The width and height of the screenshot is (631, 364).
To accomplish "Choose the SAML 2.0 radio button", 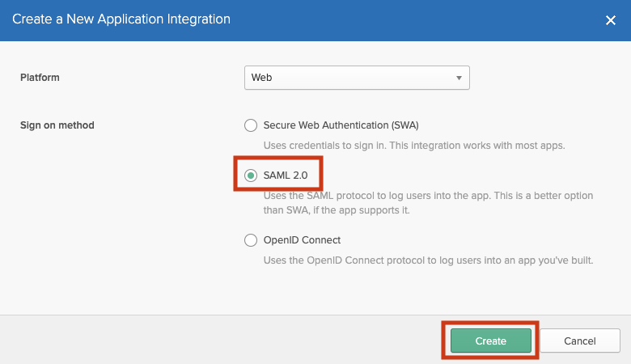I will 251,176.
